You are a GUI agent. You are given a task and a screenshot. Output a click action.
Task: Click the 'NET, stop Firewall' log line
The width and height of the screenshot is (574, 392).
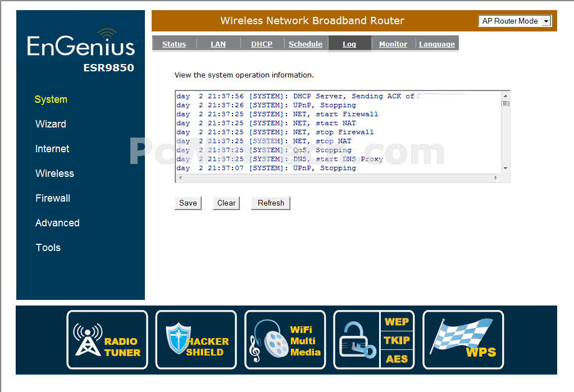(x=275, y=132)
